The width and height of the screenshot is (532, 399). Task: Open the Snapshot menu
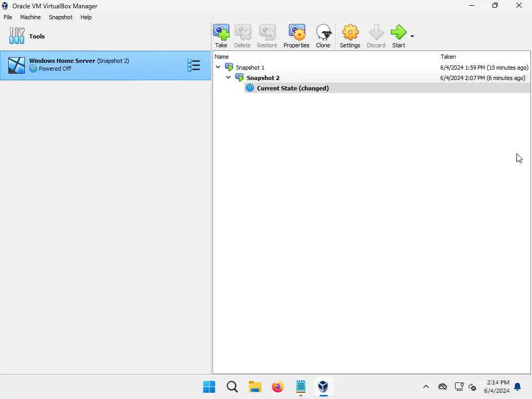point(61,17)
